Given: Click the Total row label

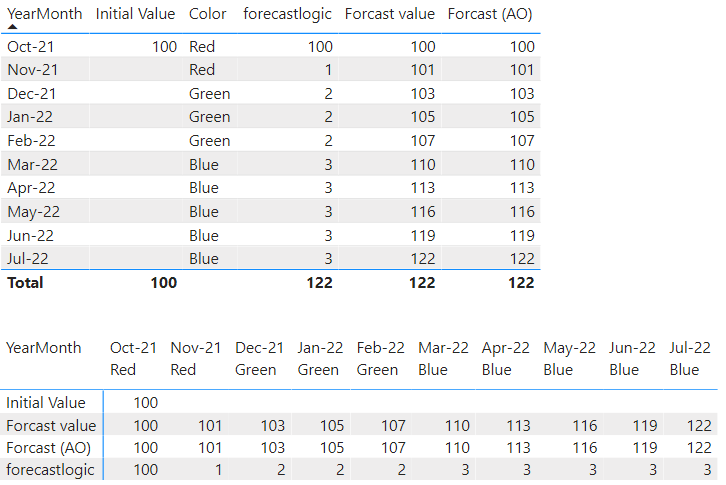Looking at the screenshot, I should (25, 283).
